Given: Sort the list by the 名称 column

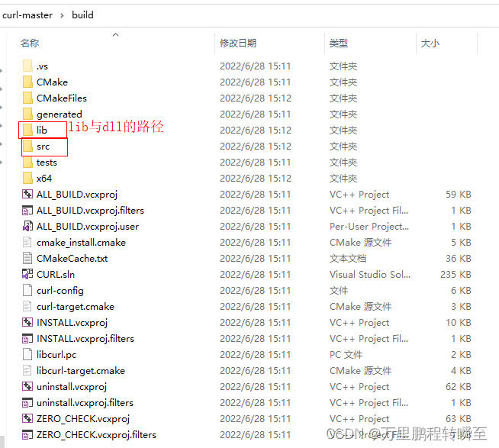Looking at the screenshot, I should pos(30,43).
